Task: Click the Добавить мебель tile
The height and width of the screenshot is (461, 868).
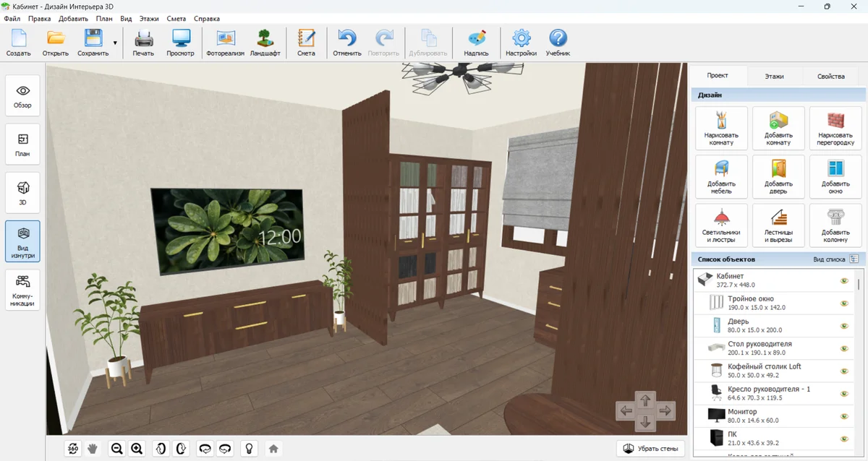Action: [721, 177]
